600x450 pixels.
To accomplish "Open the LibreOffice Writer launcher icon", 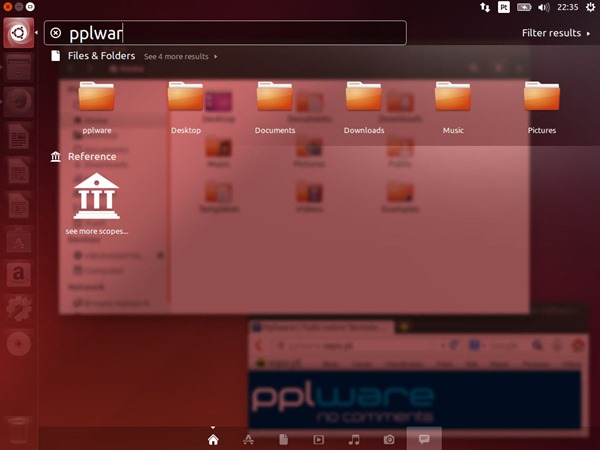I will click(x=19, y=136).
